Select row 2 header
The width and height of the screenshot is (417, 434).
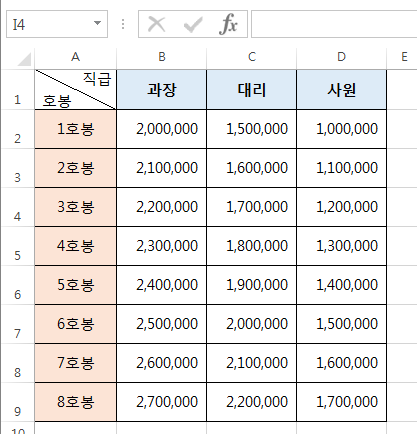coord(18,129)
